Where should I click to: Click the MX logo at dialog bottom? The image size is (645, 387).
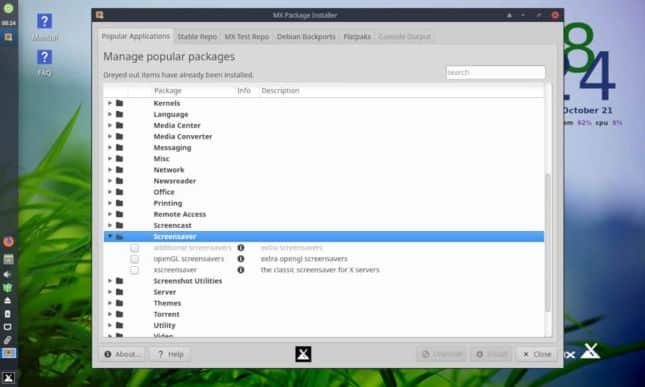pos(303,354)
